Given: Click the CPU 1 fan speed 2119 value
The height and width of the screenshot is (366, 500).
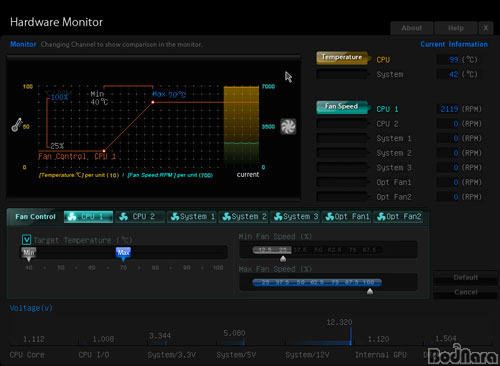Looking at the screenshot, I should [x=449, y=109].
